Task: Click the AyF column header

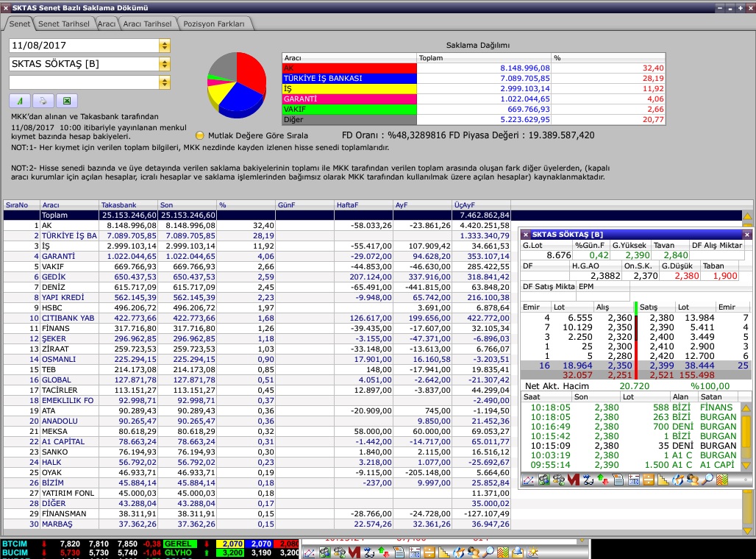Action: click(x=422, y=205)
